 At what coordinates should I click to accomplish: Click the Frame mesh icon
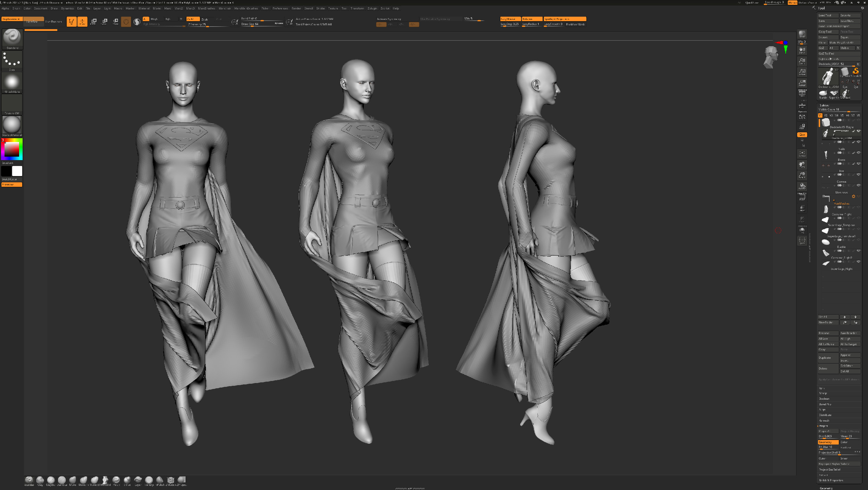(x=802, y=153)
